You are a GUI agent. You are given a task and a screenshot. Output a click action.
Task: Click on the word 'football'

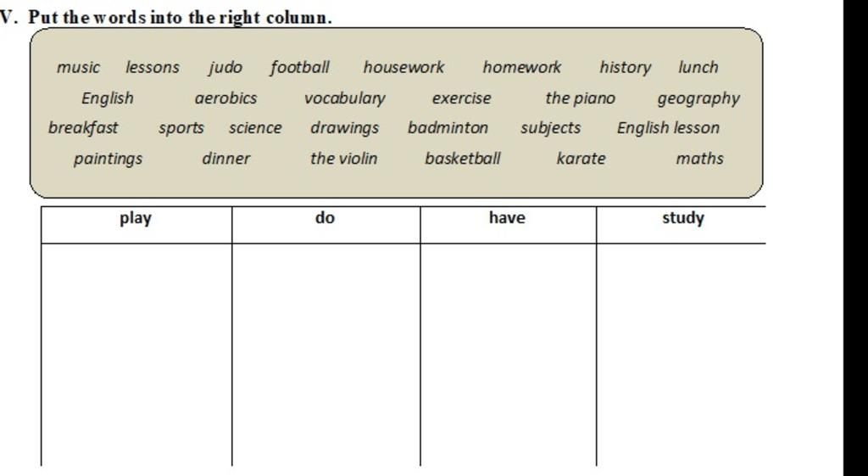pos(300,68)
